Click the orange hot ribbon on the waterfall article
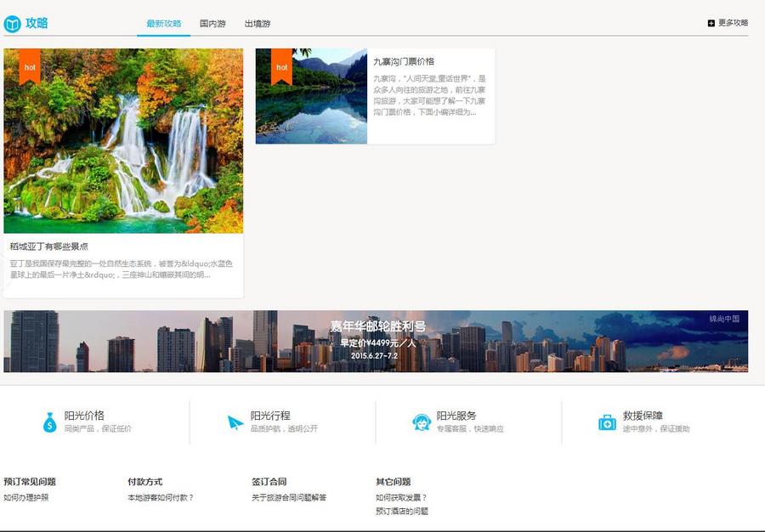765x532 pixels. tap(29, 66)
